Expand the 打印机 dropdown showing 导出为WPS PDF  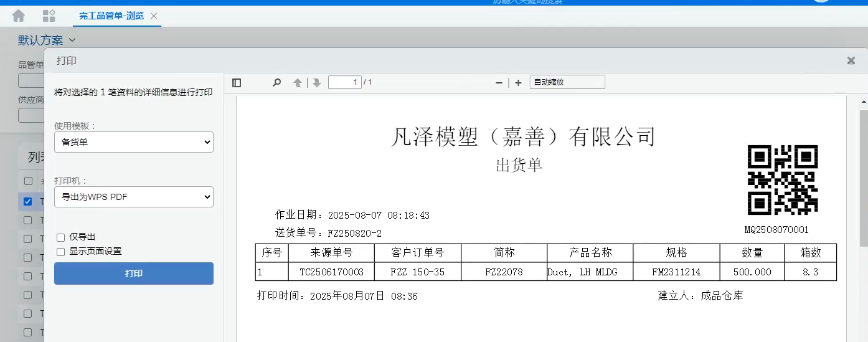(x=134, y=198)
